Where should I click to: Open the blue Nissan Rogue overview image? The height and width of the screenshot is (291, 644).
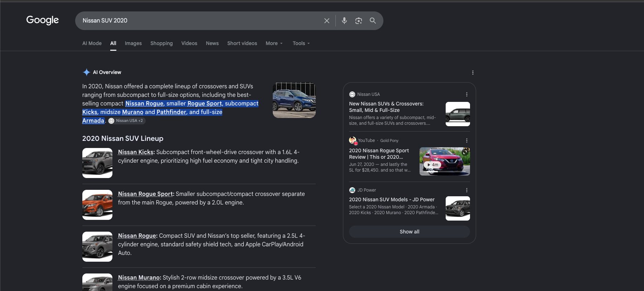[294, 100]
